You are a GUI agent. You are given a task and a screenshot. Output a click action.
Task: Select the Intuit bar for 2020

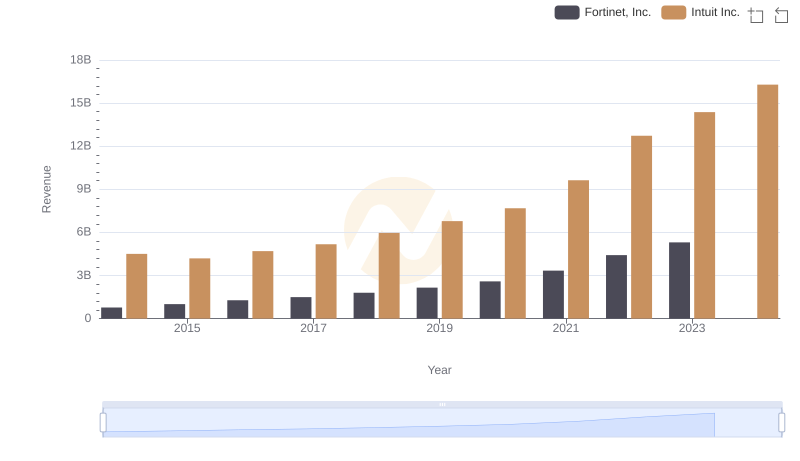click(515, 263)
